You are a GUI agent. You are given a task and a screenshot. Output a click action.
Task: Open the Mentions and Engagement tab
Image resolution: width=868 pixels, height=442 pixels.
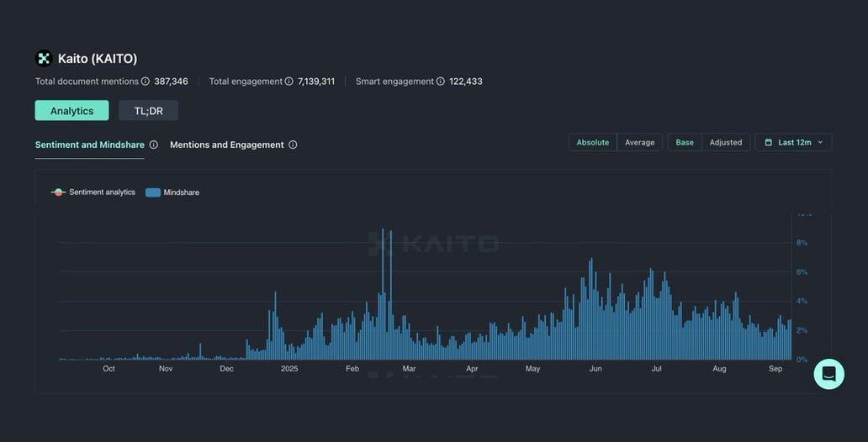[x=227, y=145]
